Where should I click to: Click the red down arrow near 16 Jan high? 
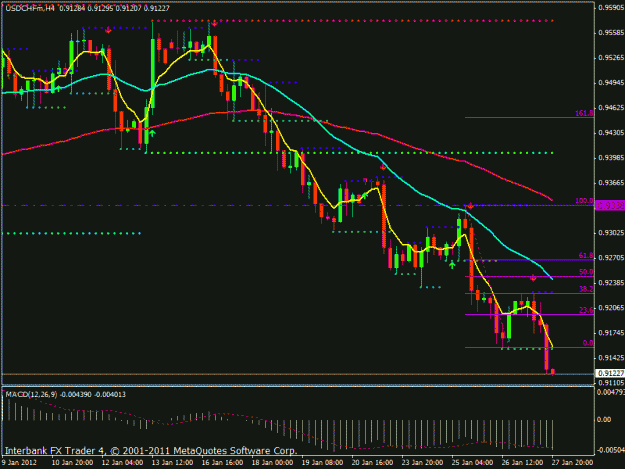214,24
